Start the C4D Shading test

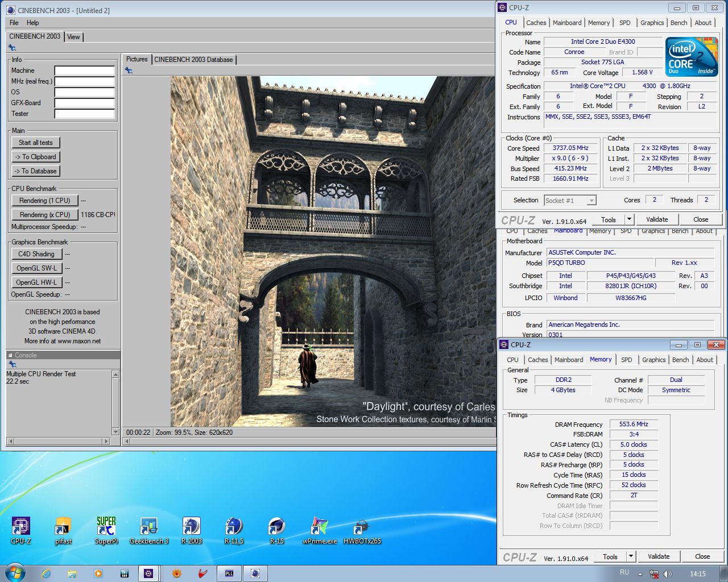(x=36, y=254)
